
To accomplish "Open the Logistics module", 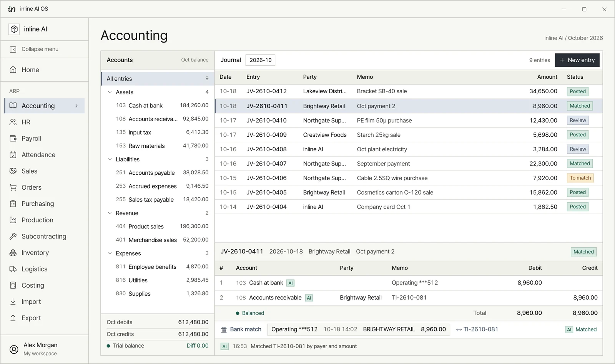I will 45,269.
